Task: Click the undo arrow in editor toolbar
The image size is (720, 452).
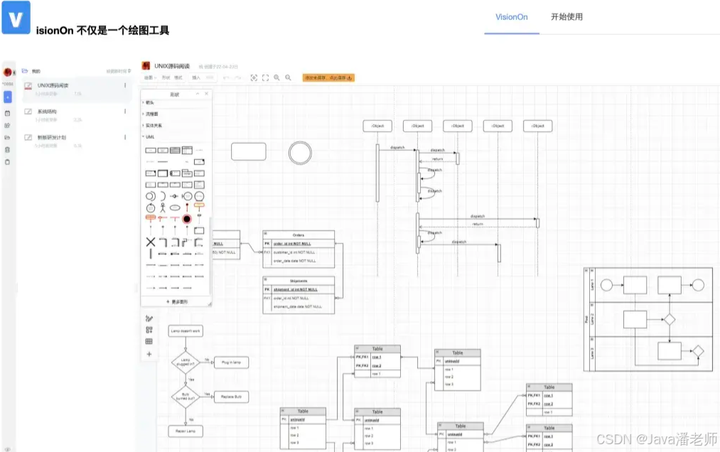Action: tap(226, 78)
